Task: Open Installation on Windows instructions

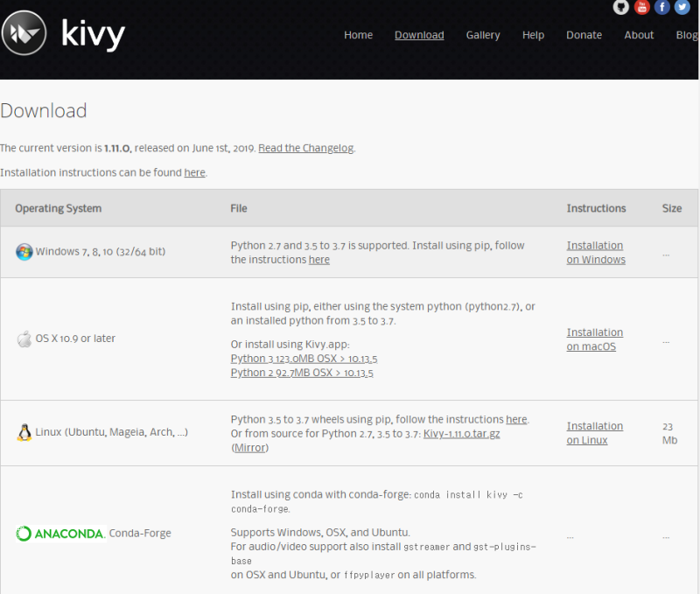Action: 596,252
